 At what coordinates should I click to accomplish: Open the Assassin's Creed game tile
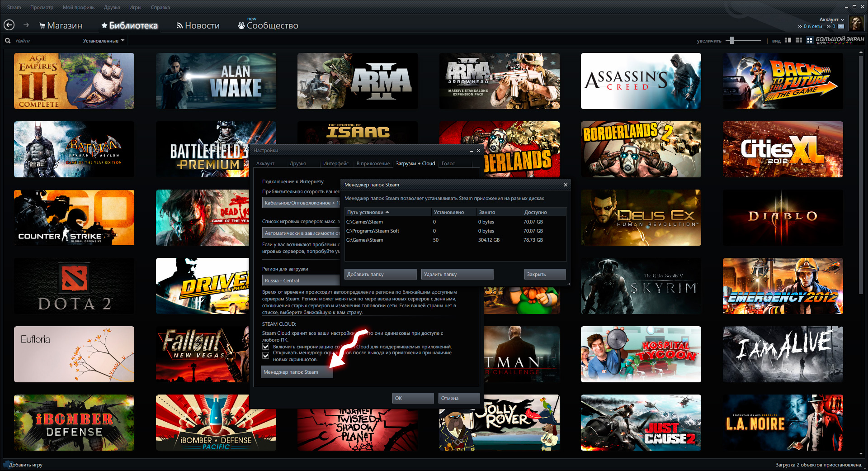pos(641,81)
